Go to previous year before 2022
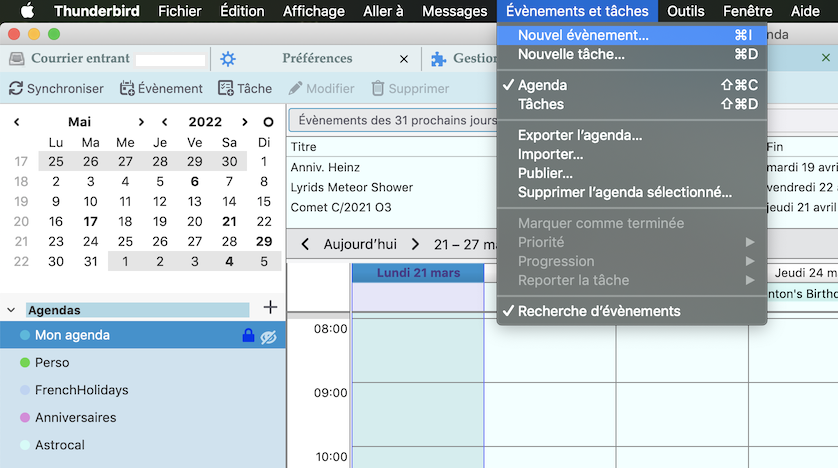Viewport: 838px width, 468px height. tap(165, 122)
